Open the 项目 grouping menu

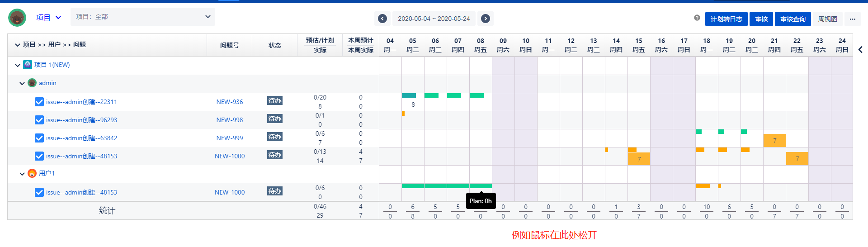48,18
